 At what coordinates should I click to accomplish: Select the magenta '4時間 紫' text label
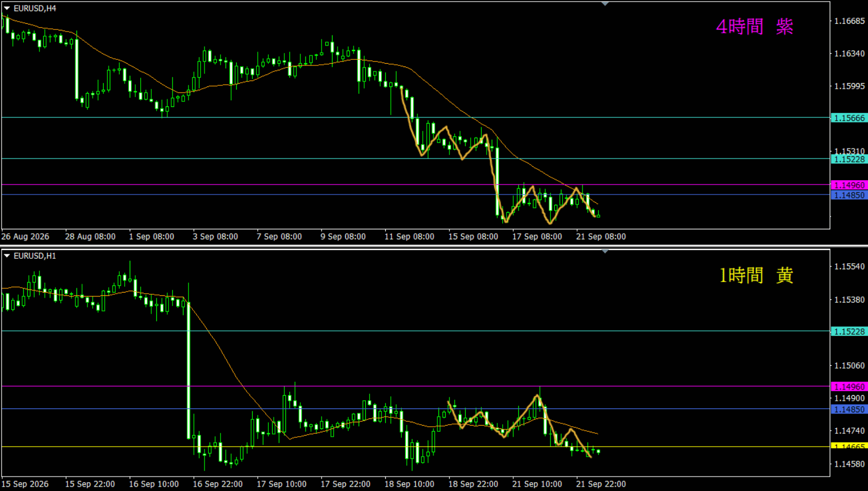click(x=754, y=27)
